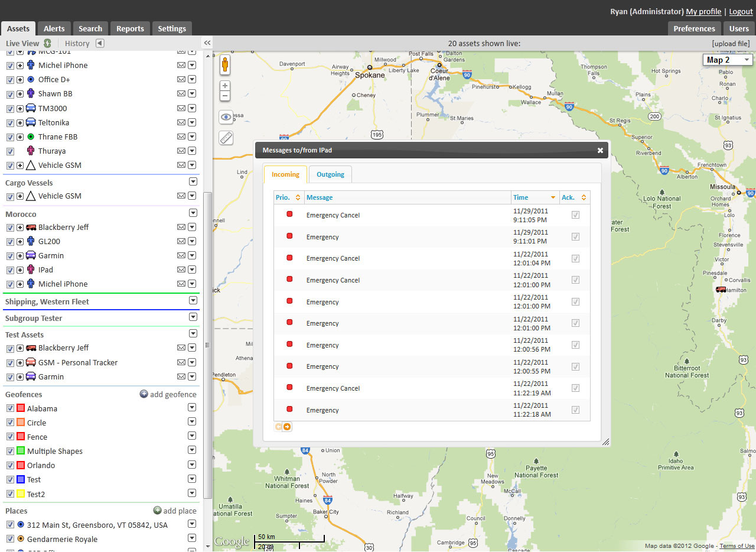Viewport: 756px width, 552px height.
Task: Uncheck the Alabama geofence checkbox
Action: coord(10,408)
